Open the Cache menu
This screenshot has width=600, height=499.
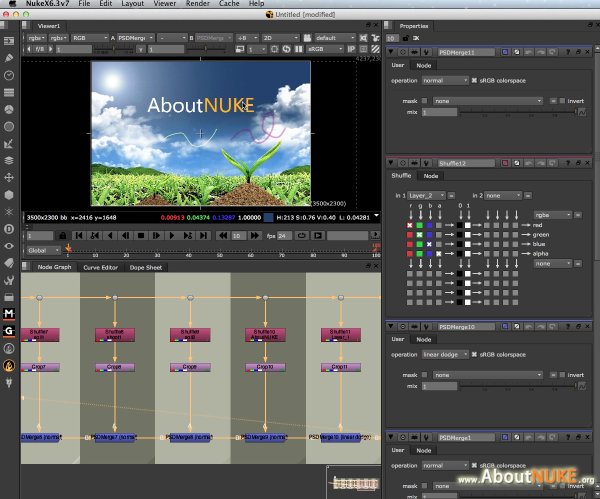click(x=229, y=3)
